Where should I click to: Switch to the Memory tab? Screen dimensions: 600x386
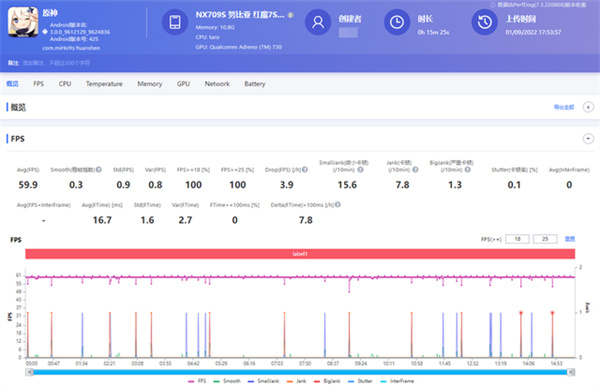point(150,84)
